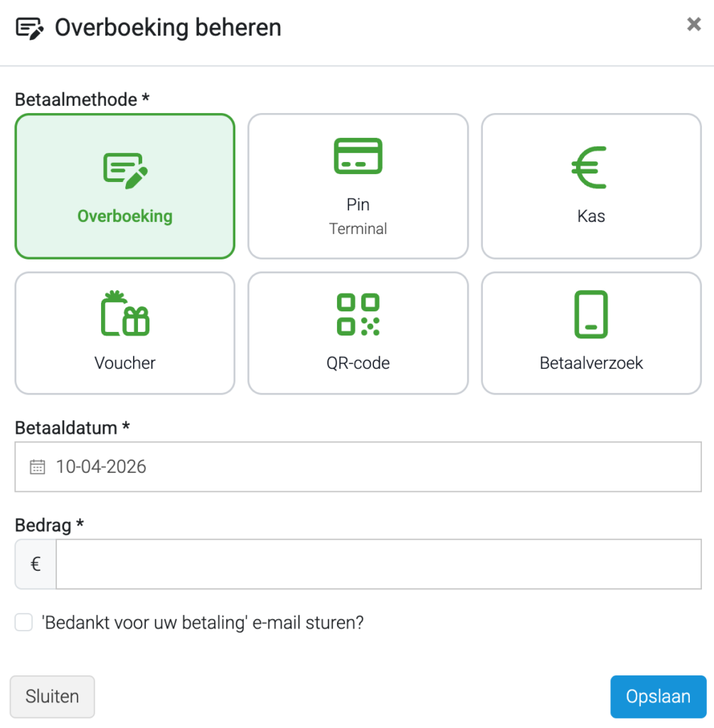Choose the Pin Terminal card icon
This screenshot has width=714, height=728.
[x=358, y=156]
